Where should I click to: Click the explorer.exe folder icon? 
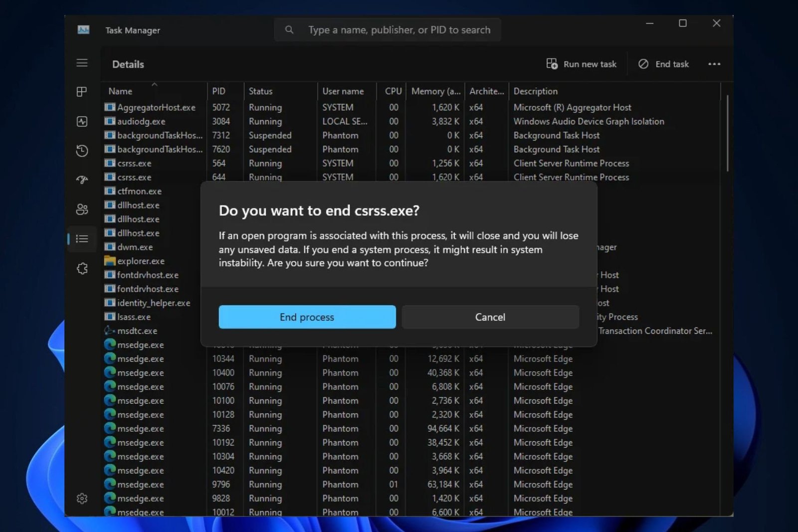[x=110, y=261]
